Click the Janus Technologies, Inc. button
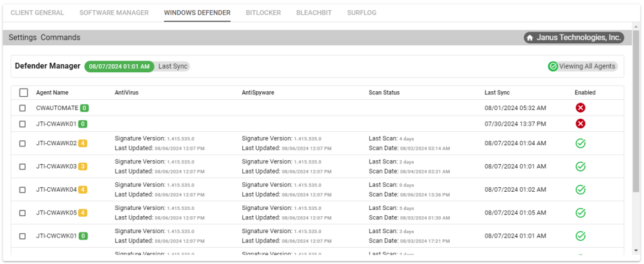644x264 pixels. click(574, 38)
